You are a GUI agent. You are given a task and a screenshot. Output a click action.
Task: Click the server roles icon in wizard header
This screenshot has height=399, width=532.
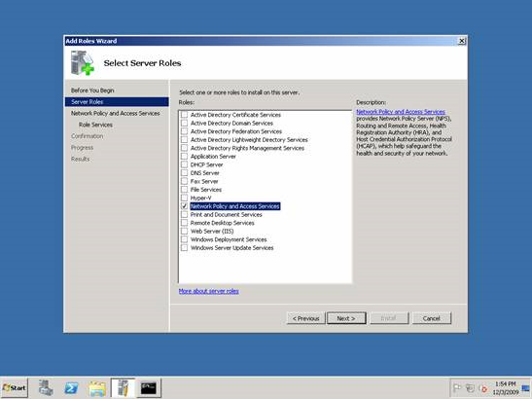[82, 63]
